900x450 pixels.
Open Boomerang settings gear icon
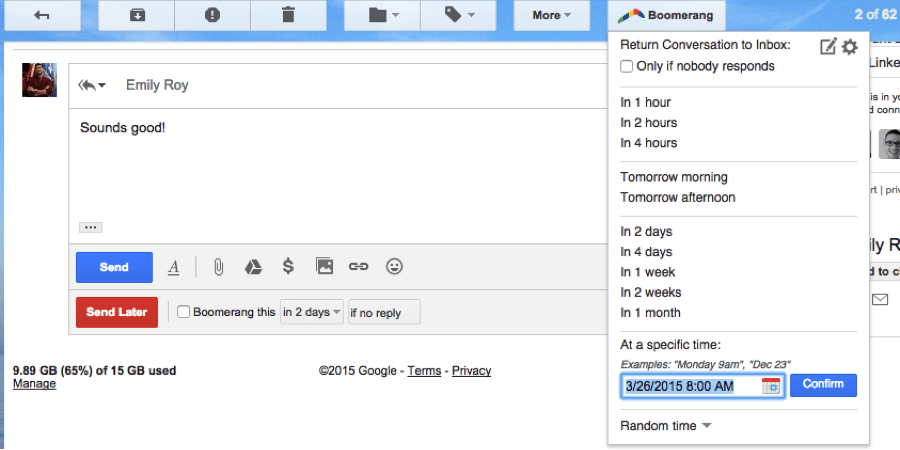click(x=850, y=47)
